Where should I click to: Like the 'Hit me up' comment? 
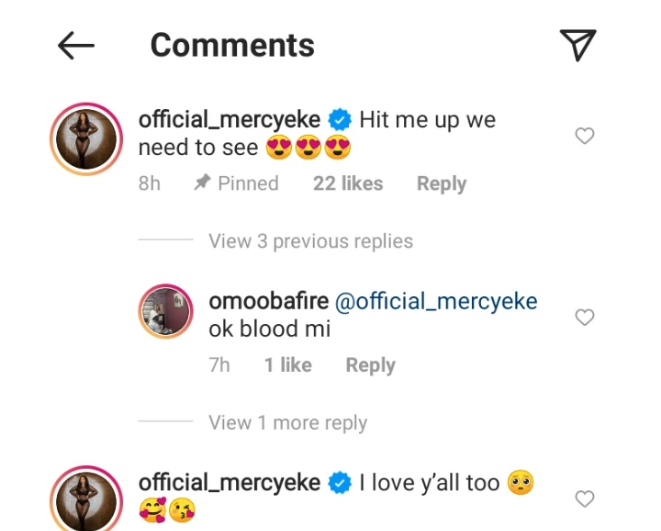[x=585, y=136]
